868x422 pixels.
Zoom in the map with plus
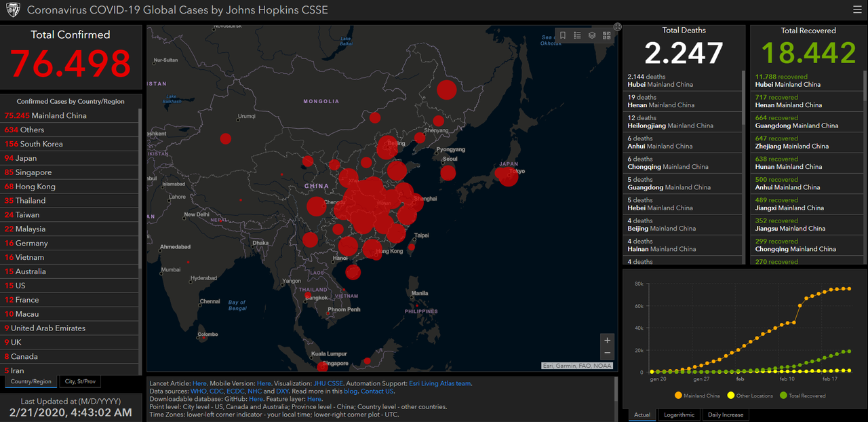pyautogui.click(x=607, y=341)
